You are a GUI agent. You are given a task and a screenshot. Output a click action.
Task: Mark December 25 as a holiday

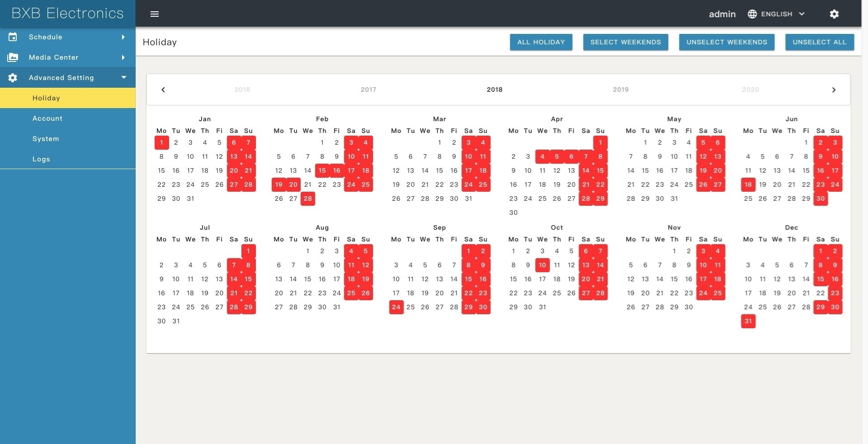[763, 307]
